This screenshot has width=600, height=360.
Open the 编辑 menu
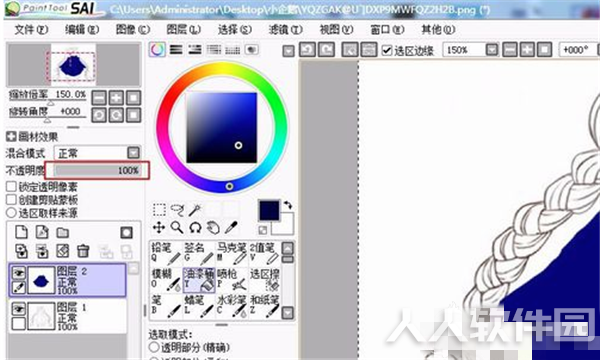[82, 29]
